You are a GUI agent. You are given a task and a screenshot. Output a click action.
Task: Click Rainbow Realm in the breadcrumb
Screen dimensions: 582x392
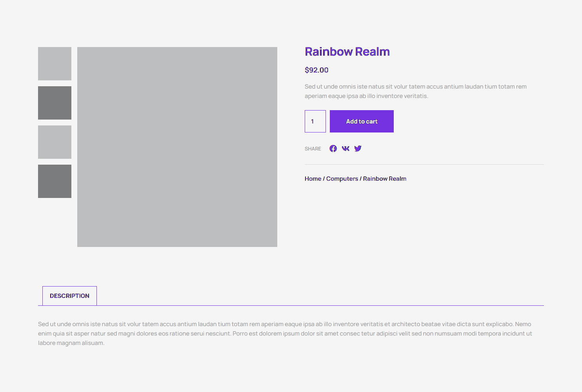coord(384,179)
